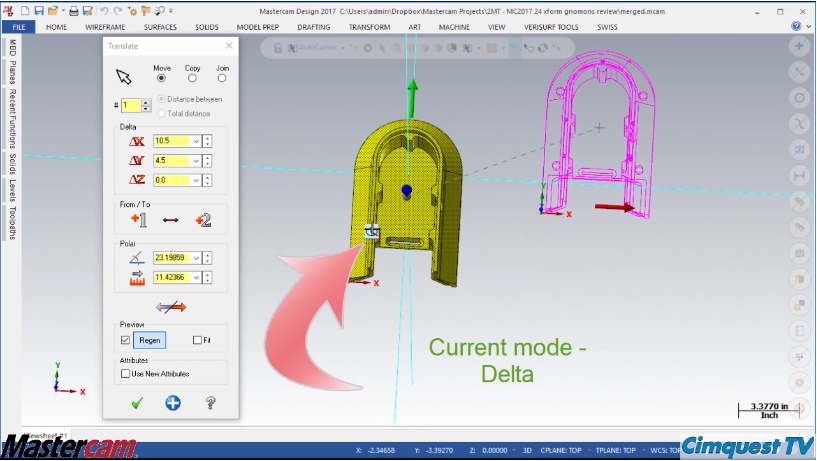This screenshot has height=461, width=817.
Task: Open the Help question mark at top right
Action: click(x=796, y=26)
